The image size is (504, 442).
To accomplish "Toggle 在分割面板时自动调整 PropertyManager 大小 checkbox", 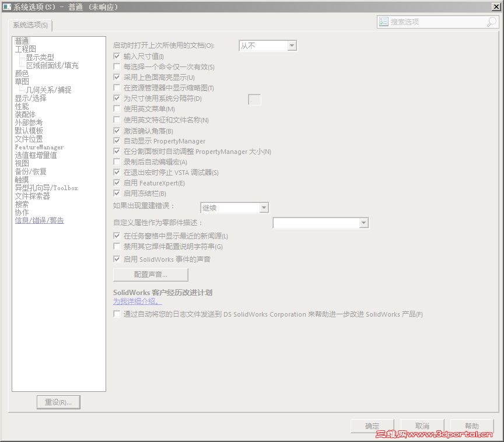I will pyautogui.click(x=117, y=151).
